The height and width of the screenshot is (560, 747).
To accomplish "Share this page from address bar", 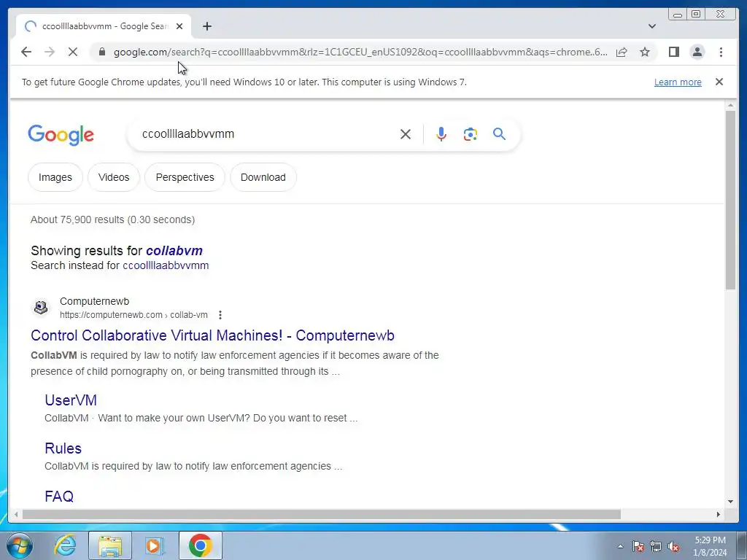I will (622, 52).
